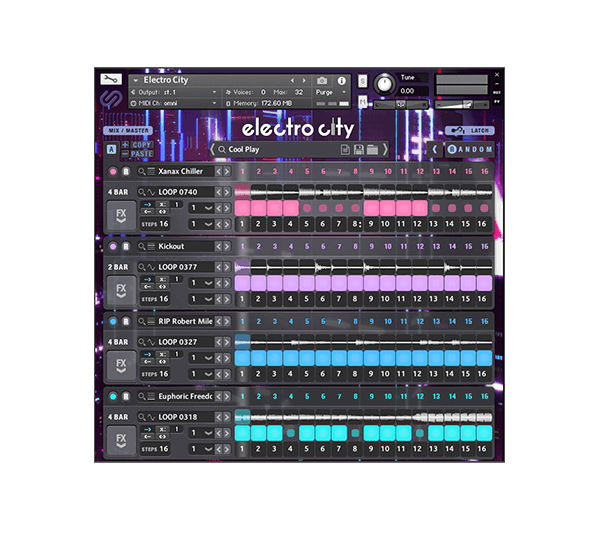
Task: Set reverse playback arrow for LOOP 0377
Action: [x=148, y=287]
